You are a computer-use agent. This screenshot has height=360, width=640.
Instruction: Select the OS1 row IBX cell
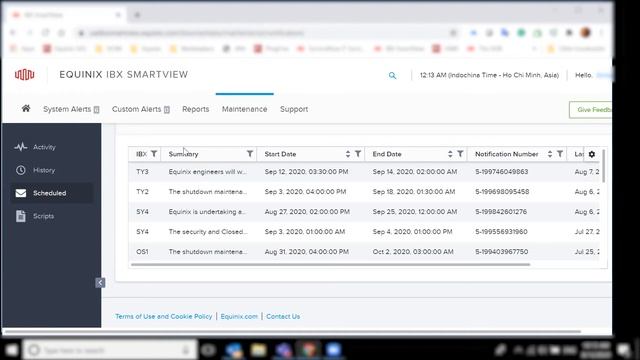[142, 251]
